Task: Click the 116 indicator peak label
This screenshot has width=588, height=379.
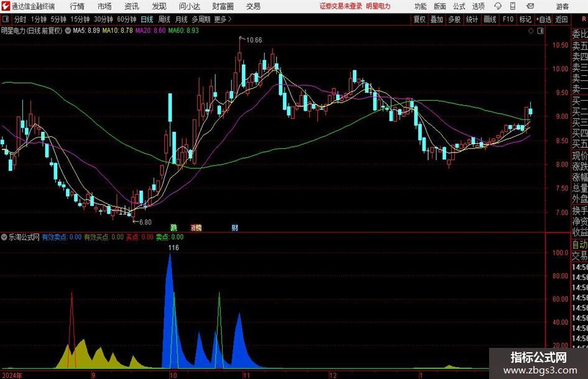Action: [x=174, y=248]
